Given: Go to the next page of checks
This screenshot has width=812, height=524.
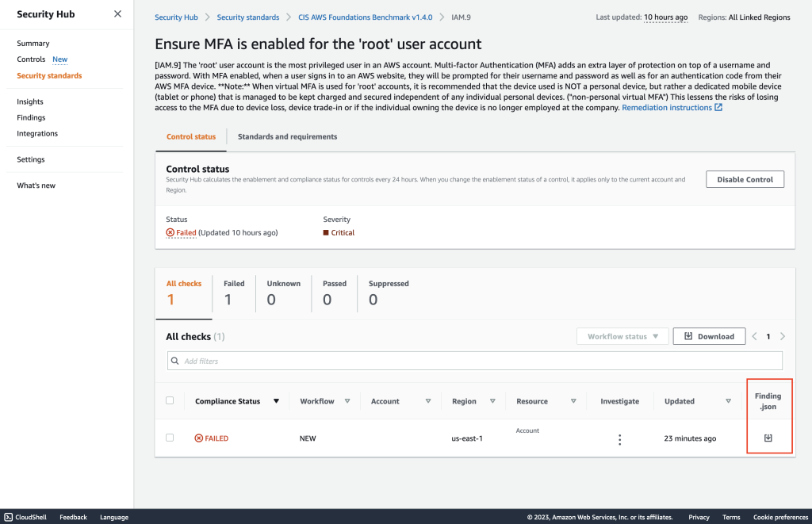Looking at the screenshot, I should pyautogui.click(x=783, y=337).
